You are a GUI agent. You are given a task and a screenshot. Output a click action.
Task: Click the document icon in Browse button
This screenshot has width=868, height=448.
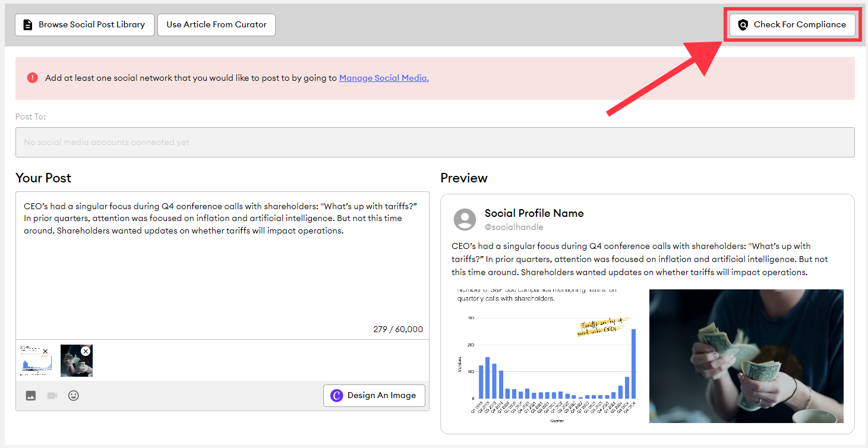[x=27, y=25]
